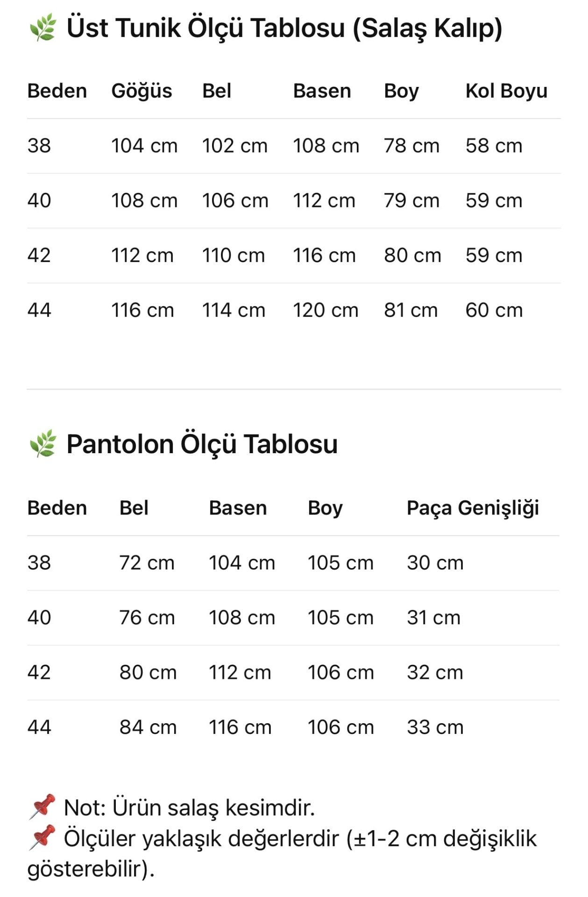Select the Basen header in the tunic table

(x=322, y=91)
